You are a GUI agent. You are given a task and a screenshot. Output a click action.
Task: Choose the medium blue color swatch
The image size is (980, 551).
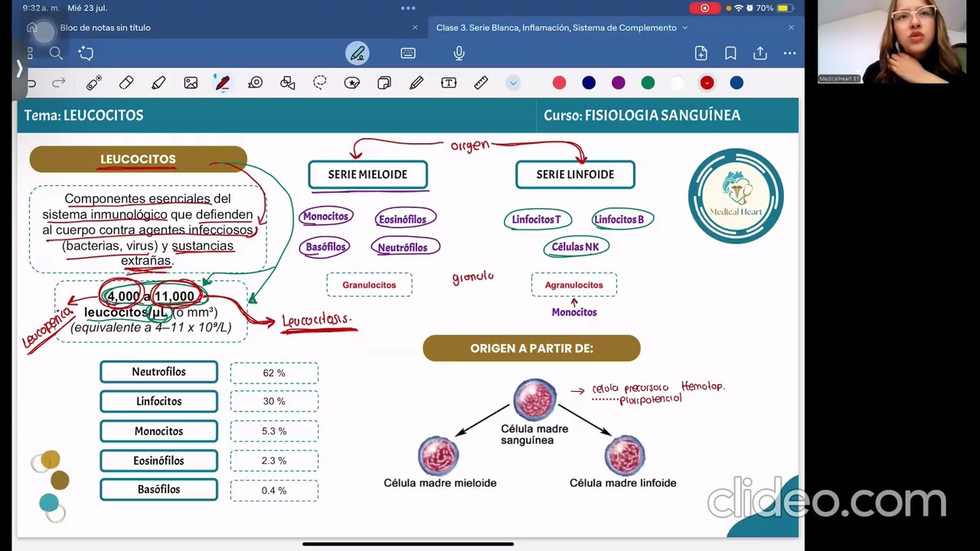click(737, 83)
